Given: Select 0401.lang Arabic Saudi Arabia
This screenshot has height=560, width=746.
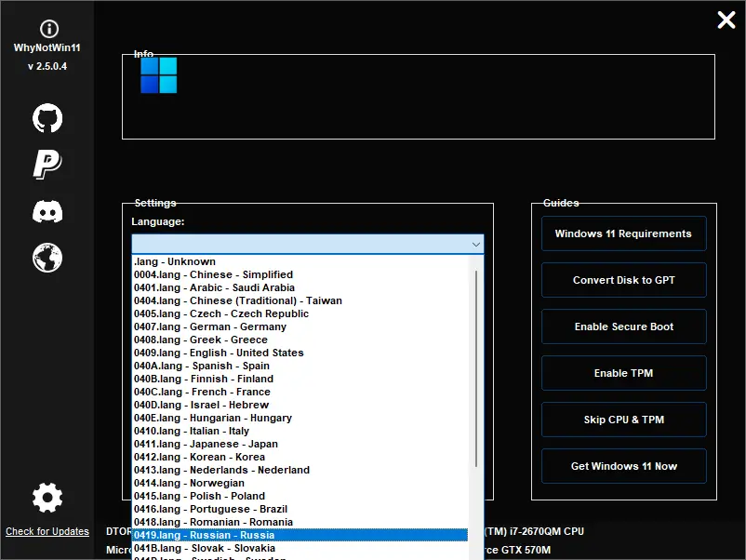Looking at the screenshot, I should (x=300, y=287).
